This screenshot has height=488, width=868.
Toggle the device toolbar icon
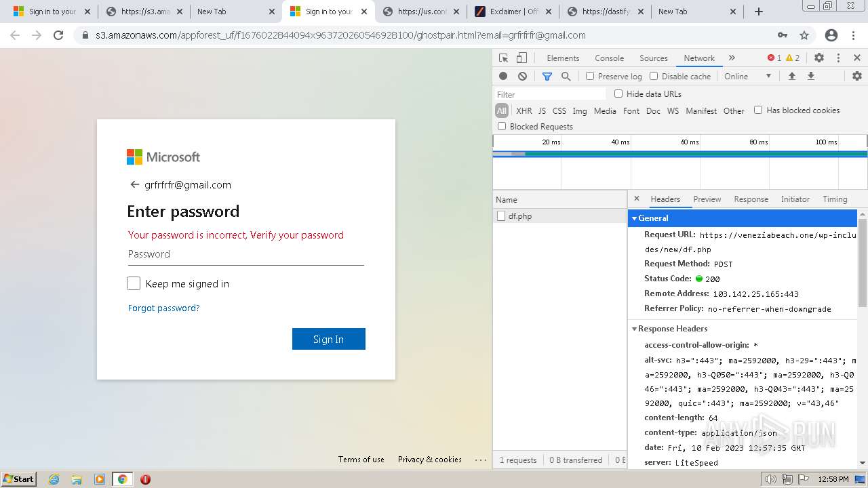(523, 58)
